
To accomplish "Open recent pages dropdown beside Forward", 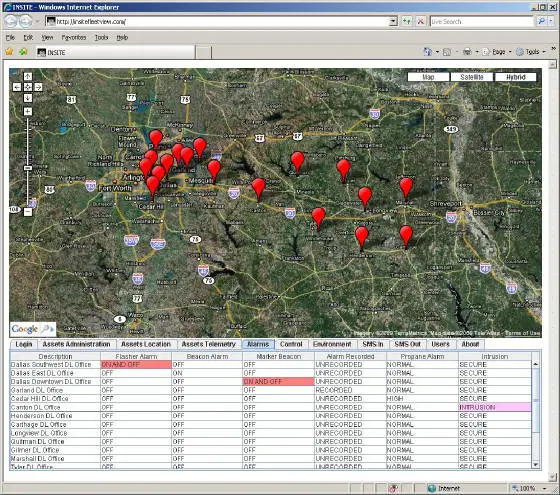I will click(x=37, y=21).
